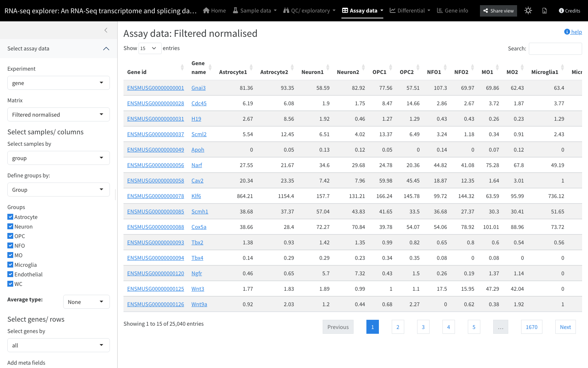Open gene link ENSMUSG00000000001

[x=155, y=88]
